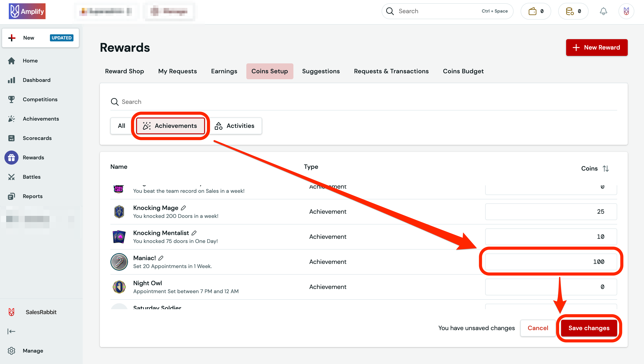Screen dimensions: 644x364
Task: Select the Dashboard sidebar icon
Action: 11,80
